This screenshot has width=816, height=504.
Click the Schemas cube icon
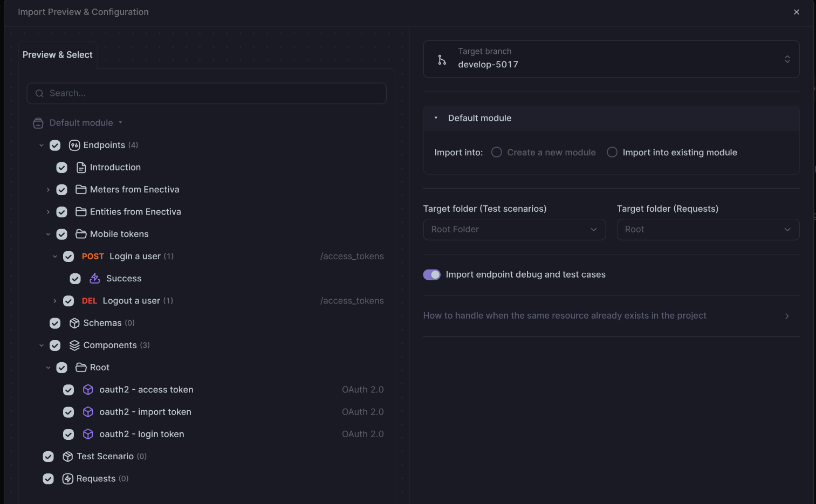click(74, 323)
